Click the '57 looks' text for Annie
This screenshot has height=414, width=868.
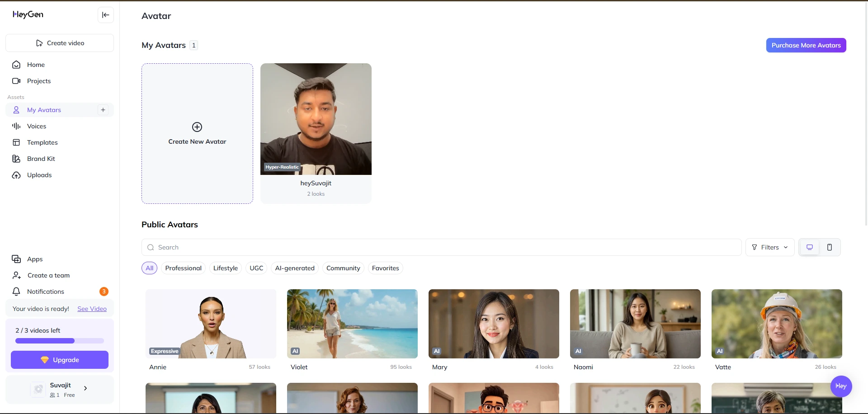259,367
